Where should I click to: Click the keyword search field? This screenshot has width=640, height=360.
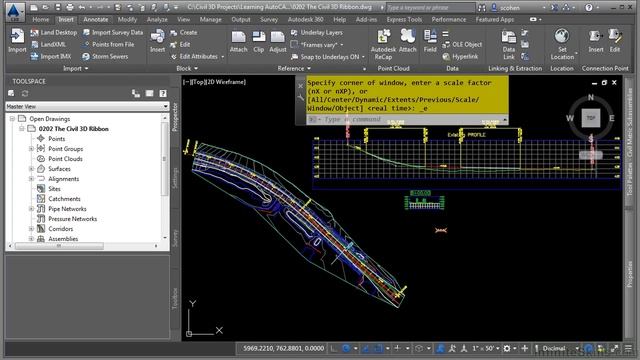[x=430, y=7]
